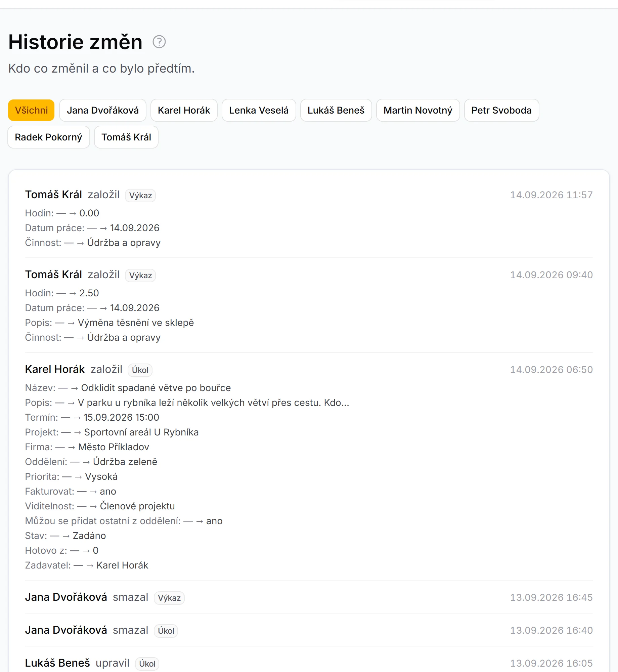Image resolution: width=618 pixels, height=672 pixels.
Task: Click timestamp 13.09.2026 16:05
Action: point(551,663)
